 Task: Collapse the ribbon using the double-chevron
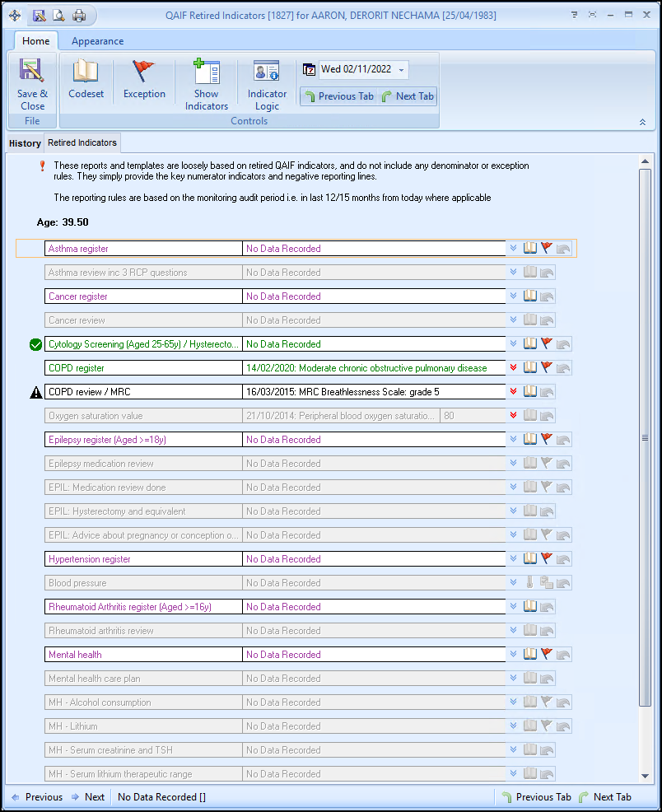pos(642,122)
